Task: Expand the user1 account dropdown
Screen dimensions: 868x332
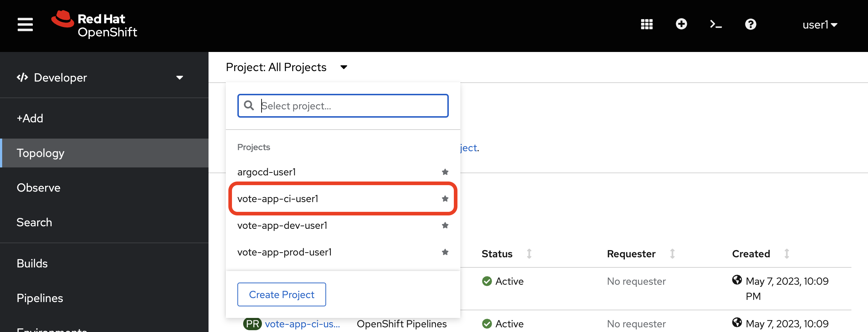Action: pyautogui.click(x=820, y=25)
